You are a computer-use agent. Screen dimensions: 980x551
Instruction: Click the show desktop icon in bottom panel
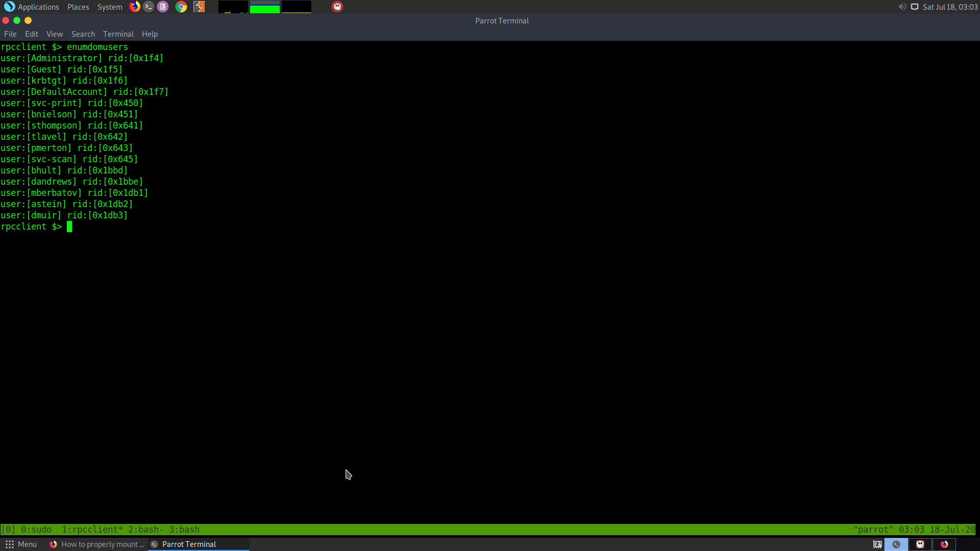click(x=877, y=544)
